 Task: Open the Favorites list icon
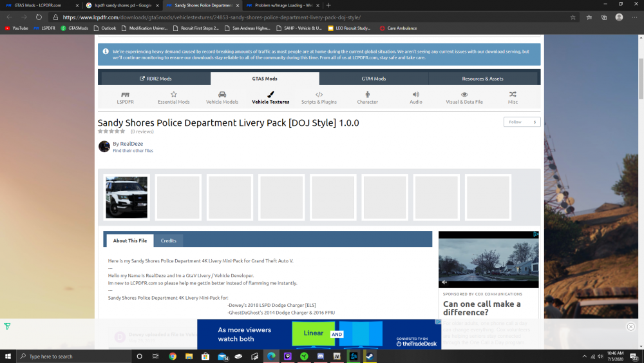(589, 17)
